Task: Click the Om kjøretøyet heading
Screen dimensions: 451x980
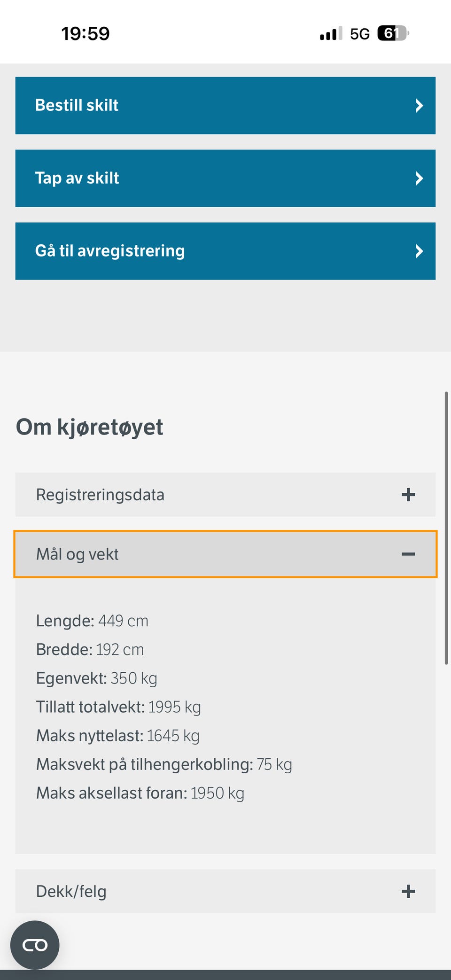Action: point(90,428)
